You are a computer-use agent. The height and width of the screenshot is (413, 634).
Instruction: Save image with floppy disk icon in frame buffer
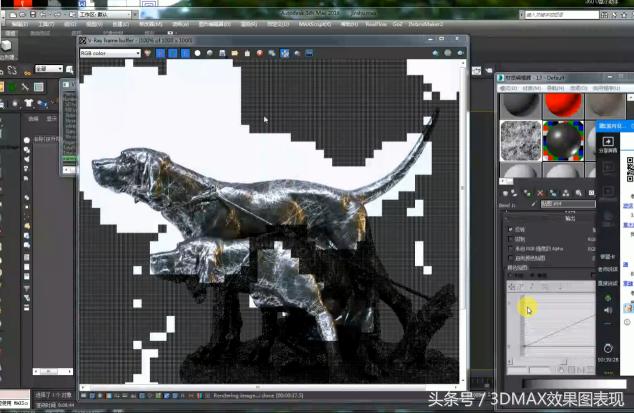click(x=222, y=53)
